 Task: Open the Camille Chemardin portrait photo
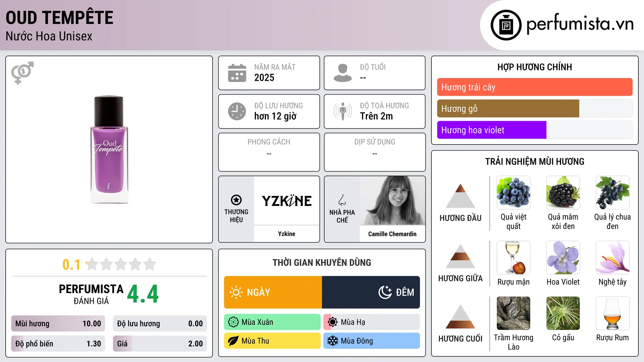pos(392,200)
